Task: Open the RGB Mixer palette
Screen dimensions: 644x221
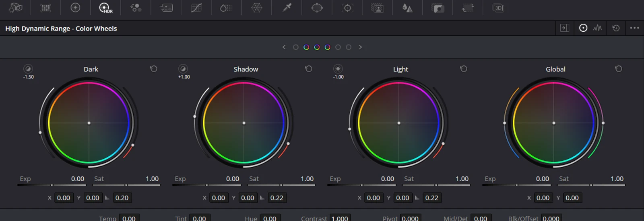Action: pos(136,8)
